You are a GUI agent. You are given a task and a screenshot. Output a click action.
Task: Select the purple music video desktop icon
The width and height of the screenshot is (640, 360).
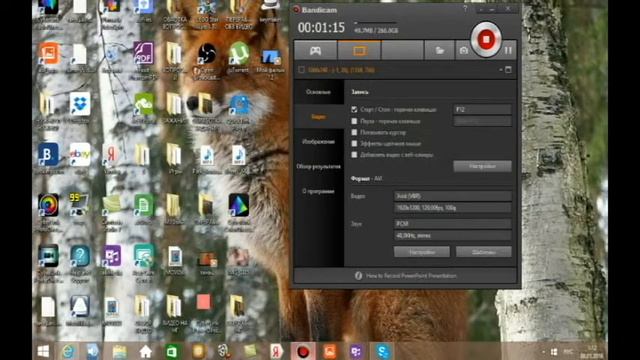pyautogui.click(x=111, y=260)
